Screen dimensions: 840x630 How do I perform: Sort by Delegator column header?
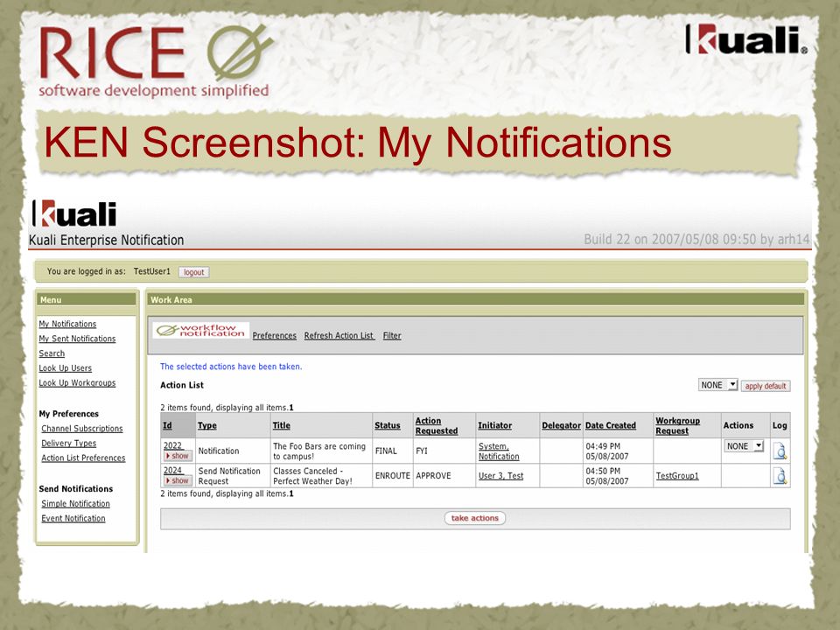click(x=562, y=425)
